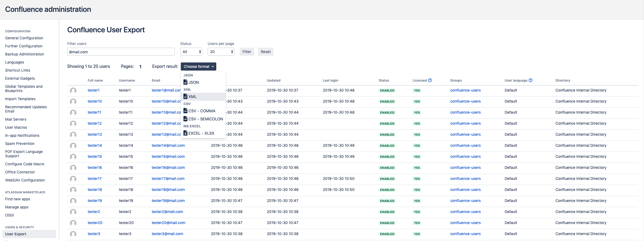Screen dimensions: 644x241
Task: Open the tester14 full name link
Action: 95,145
